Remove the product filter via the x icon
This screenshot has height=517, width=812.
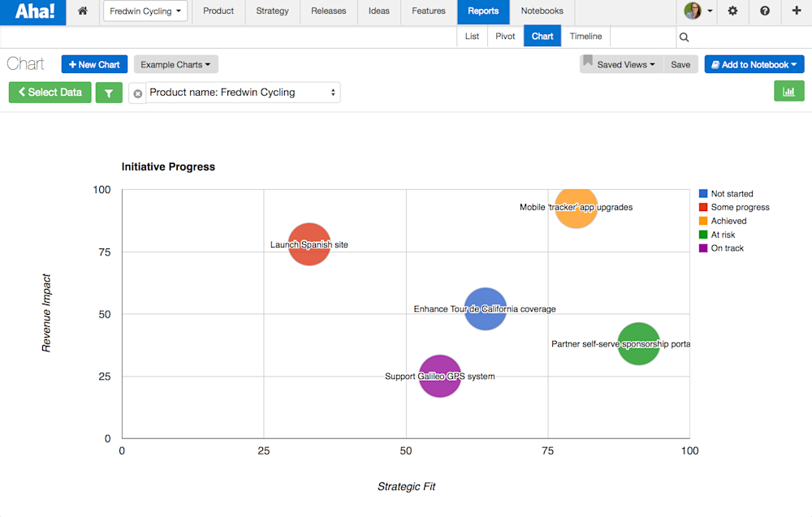coord(137,92)
